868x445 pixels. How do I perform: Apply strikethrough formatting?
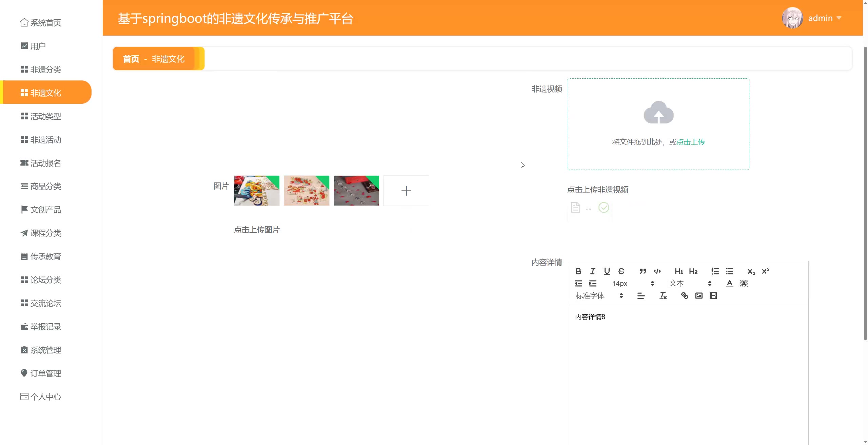[x=621, y=271]
